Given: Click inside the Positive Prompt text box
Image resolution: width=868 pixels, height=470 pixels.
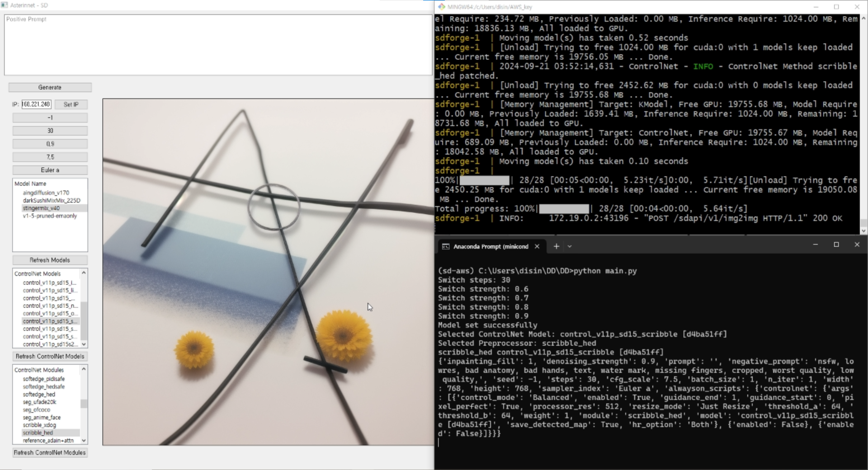Looking at the screenshot, I should pyautogui.click(x=218, y=45).
